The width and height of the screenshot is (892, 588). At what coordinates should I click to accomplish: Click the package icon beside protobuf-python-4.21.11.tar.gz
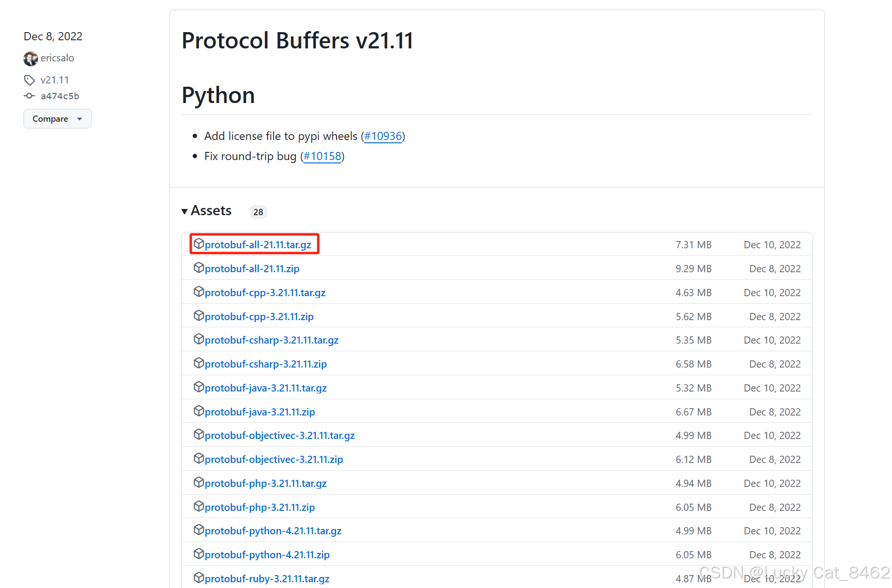click(x=199, y=530)
